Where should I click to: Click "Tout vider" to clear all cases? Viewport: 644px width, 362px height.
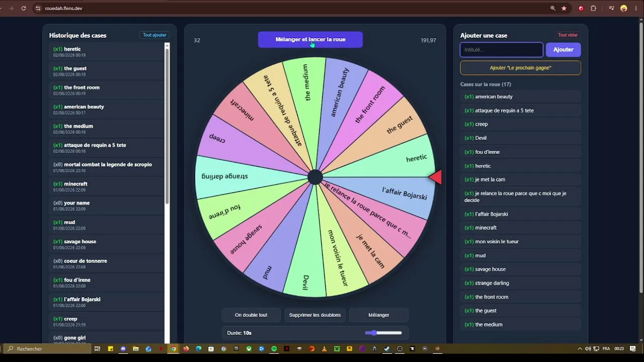click(x=568, y=35)
